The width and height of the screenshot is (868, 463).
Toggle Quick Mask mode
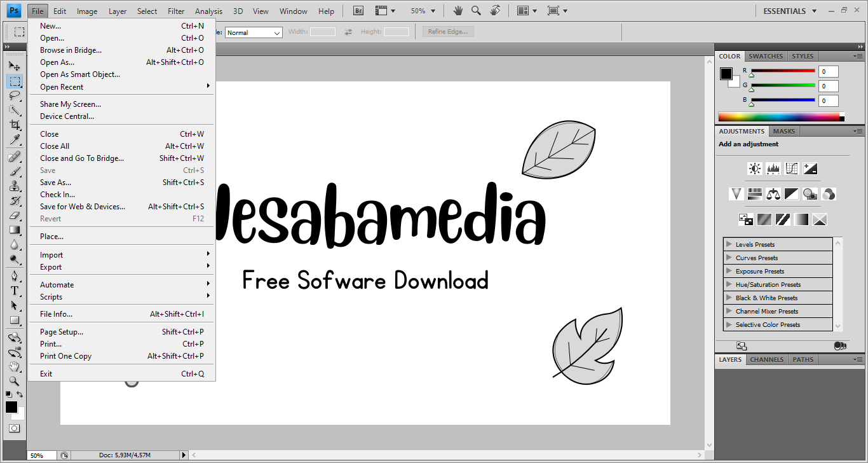pyautogui.click(x=14, y=429)
